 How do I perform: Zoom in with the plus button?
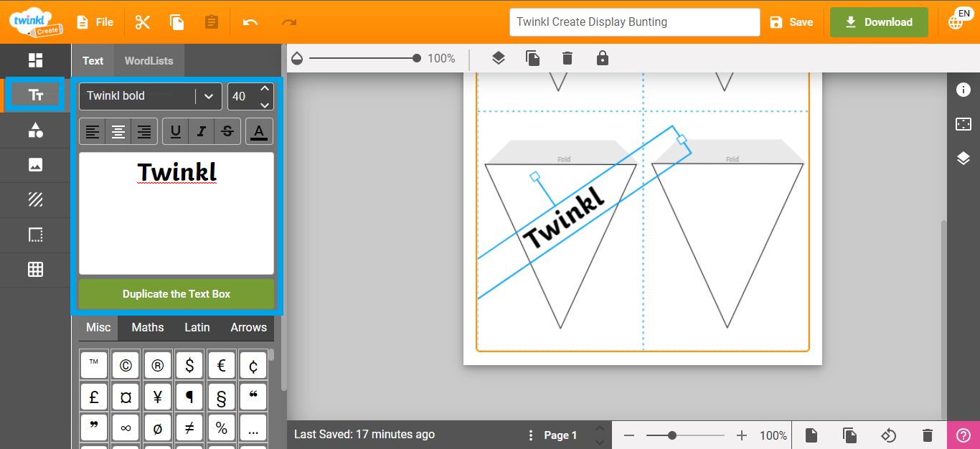tap(742, 435)
